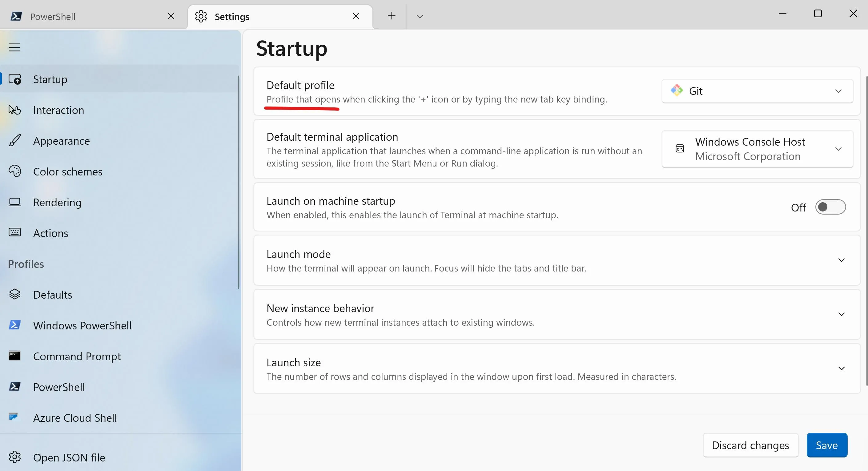Open the Actions settings panel
Viewport: 868px width, 471px height.
(50, 233)
